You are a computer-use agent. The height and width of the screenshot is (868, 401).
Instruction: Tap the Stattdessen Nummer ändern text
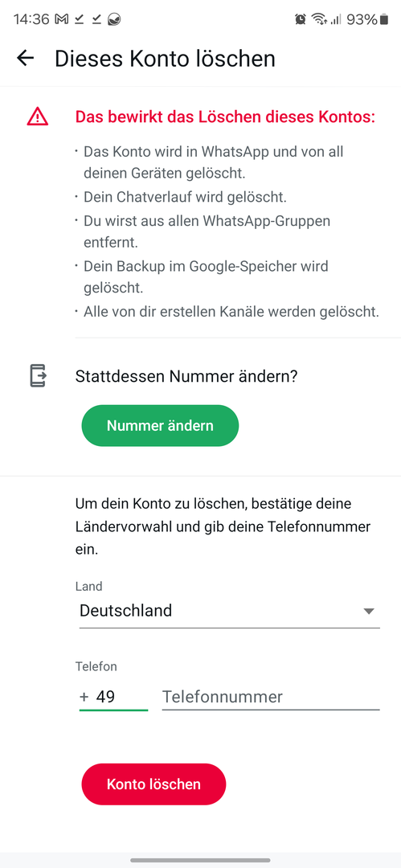point(186,376)
